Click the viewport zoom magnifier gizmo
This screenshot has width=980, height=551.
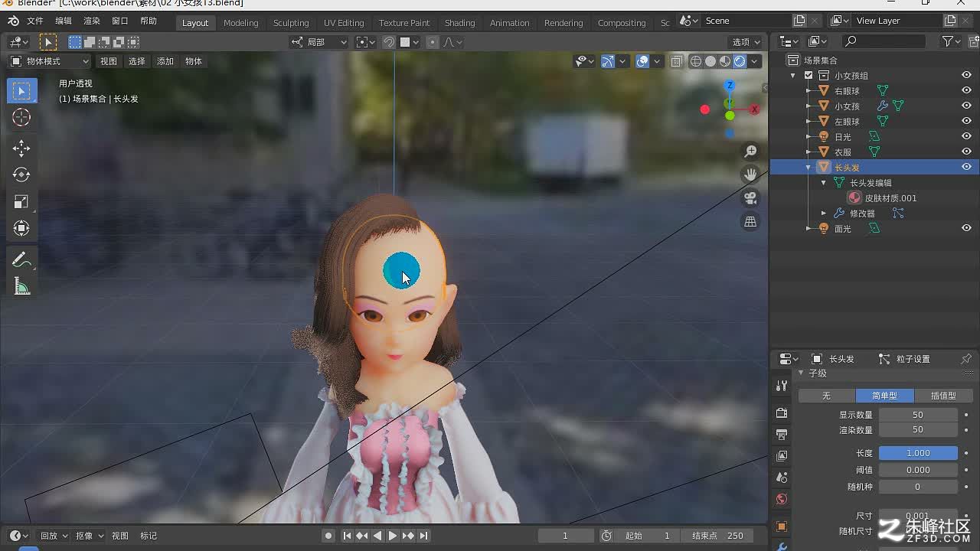(750, 152)
